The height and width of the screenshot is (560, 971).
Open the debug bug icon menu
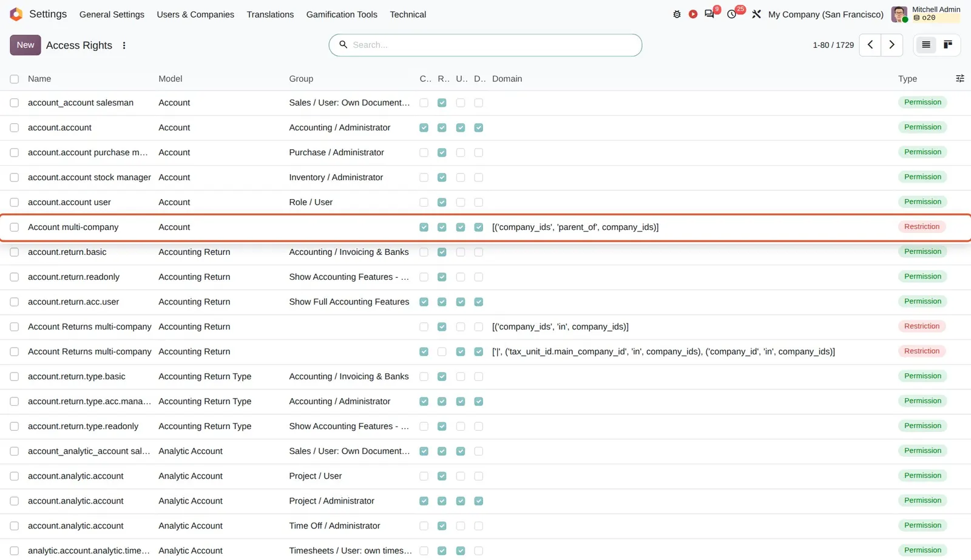click(x=677, y=14)
